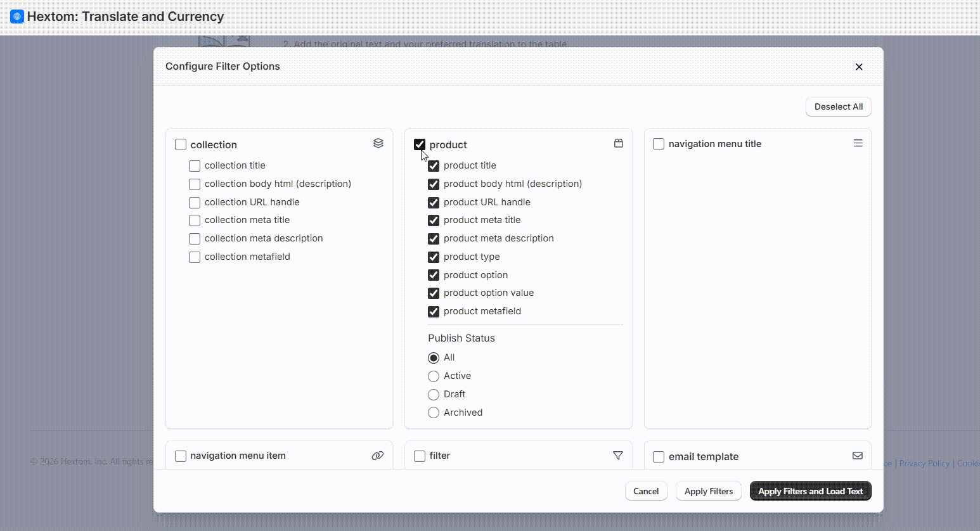Image resolution: width=980 pixels, height=531 pixels.
Task: Uncheck product meta description
Action: [x=434, y=239]
